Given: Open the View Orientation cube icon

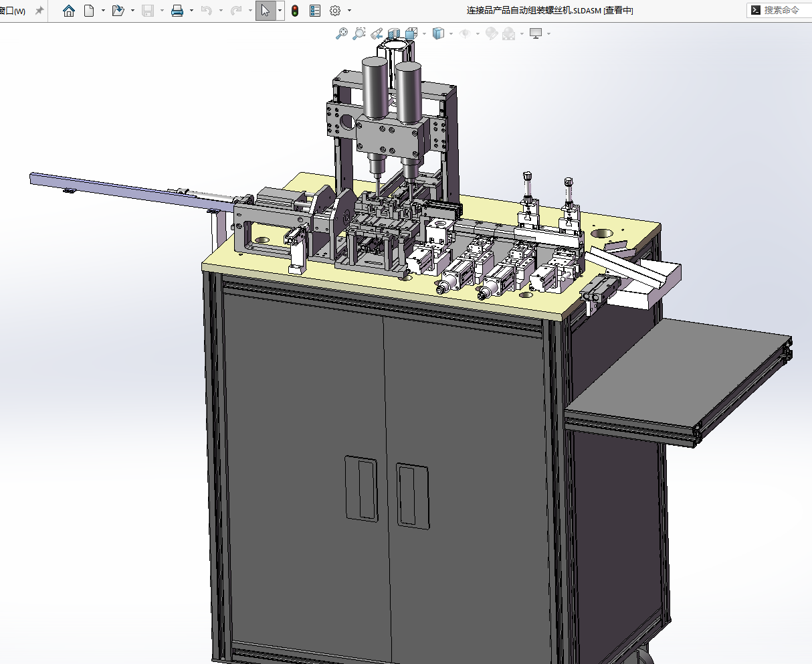Looking at the screenshot, I should click(411, 33).
